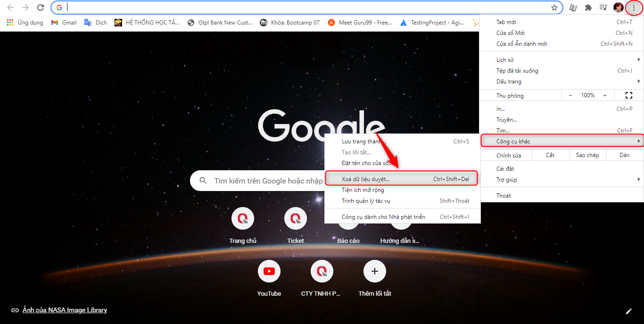Focus the browser address bar

pyautogui.click(x=306, y=8)
